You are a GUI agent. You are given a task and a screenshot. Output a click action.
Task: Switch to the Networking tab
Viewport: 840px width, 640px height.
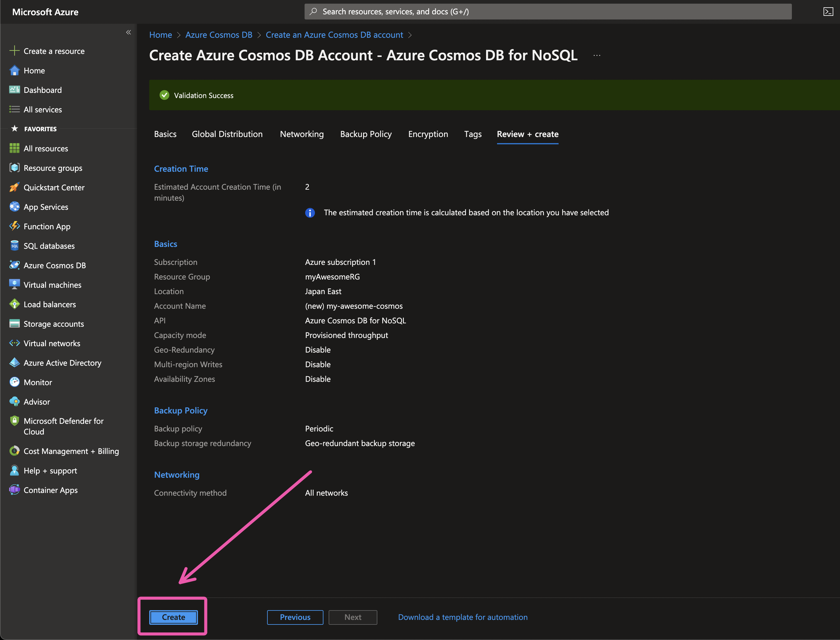coord(302,134)
